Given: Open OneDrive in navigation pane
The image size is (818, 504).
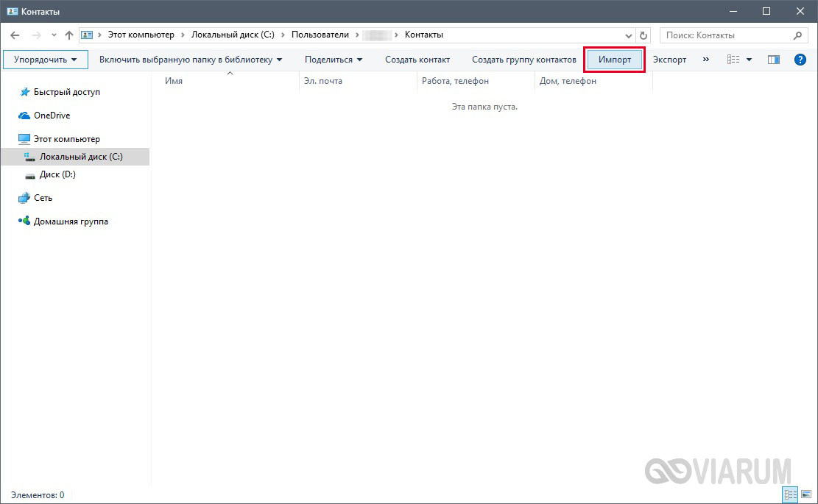Looking at the screenshot, I should 52,116.
